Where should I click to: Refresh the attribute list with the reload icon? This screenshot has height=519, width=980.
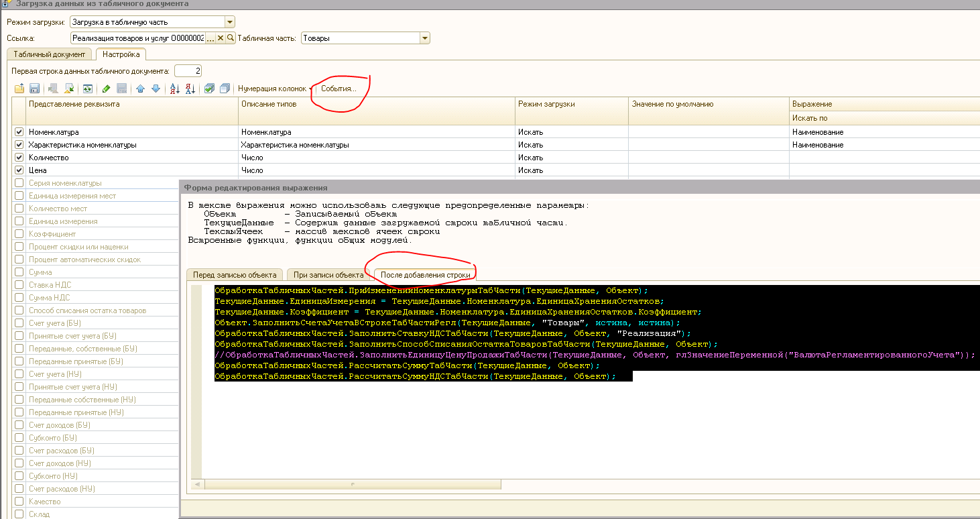coord(87,89)
